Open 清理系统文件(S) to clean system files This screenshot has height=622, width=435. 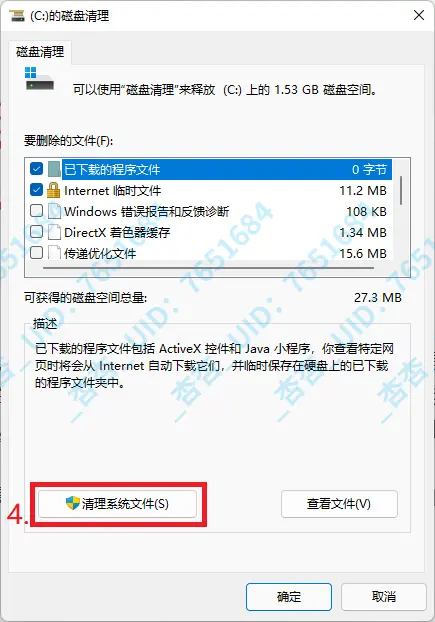[x=117, y=504]
